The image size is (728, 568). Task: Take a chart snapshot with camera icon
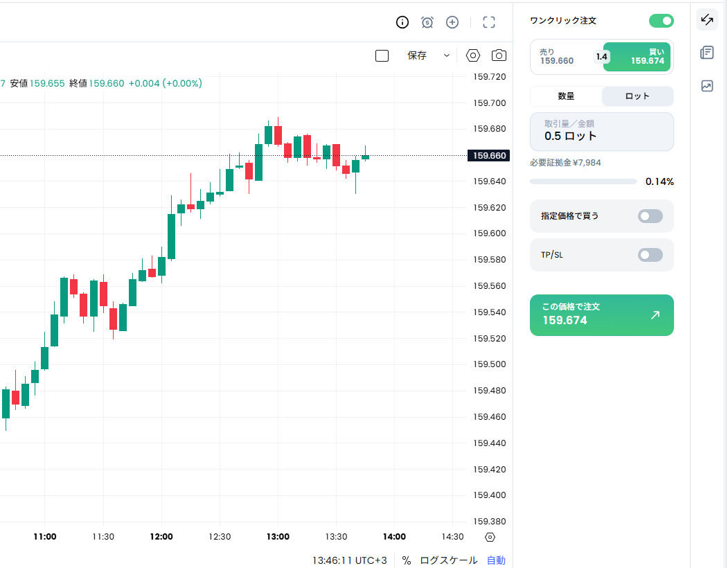coord(499,55)
